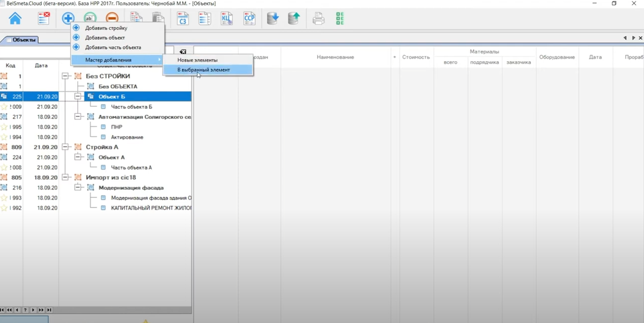Click the 'Стоимость' column header
644x323 pixels.
click(x=416, y=57)
